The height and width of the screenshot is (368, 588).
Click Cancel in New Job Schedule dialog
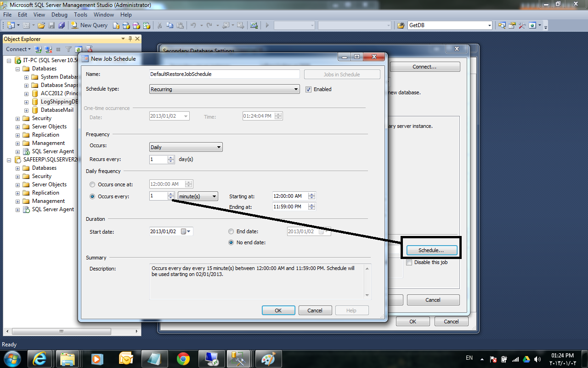(x=315, y=310)
